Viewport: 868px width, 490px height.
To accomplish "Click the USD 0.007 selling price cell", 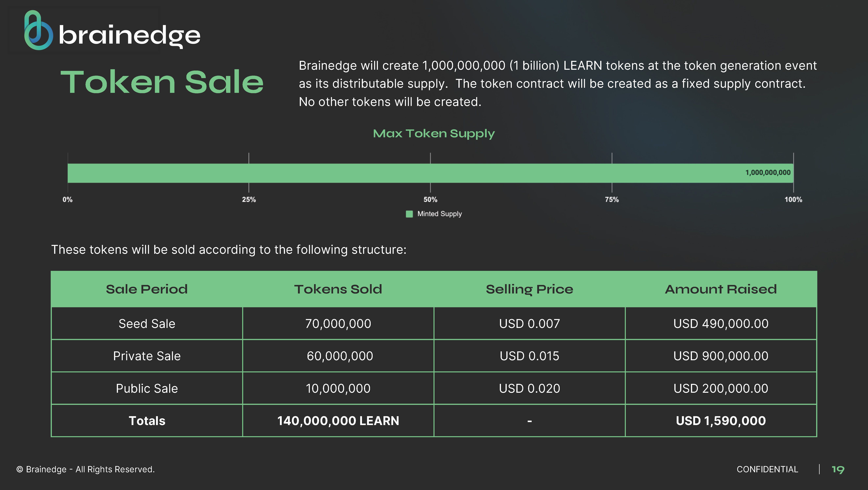I will click(x=529, y=324).
